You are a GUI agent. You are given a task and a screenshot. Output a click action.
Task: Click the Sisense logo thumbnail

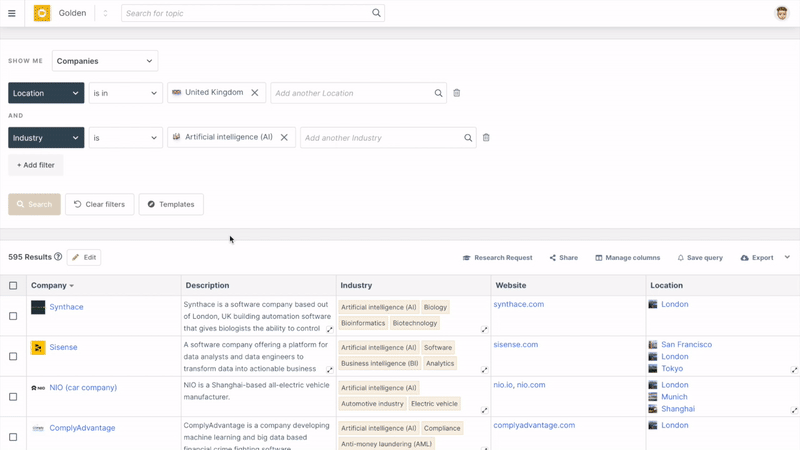[38, 347]
